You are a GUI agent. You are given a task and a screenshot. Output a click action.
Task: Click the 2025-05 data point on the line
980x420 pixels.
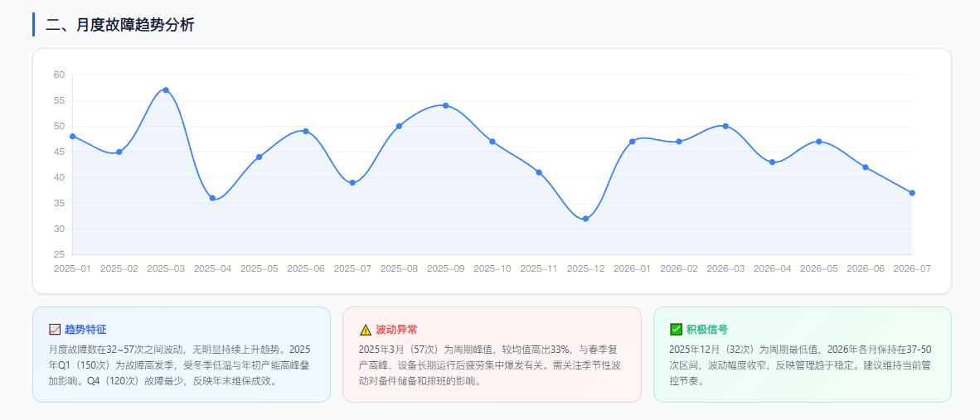click(x=260, y=157)
